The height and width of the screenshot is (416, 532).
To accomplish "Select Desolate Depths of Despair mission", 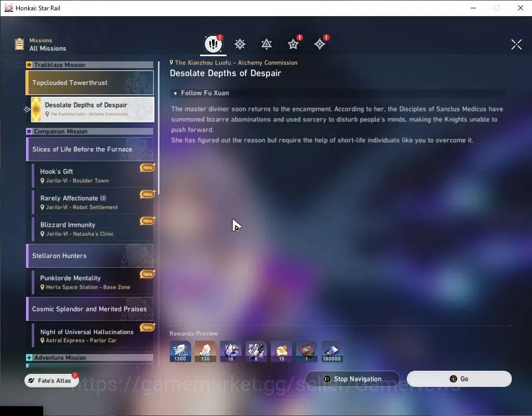I will coord(92,109).
